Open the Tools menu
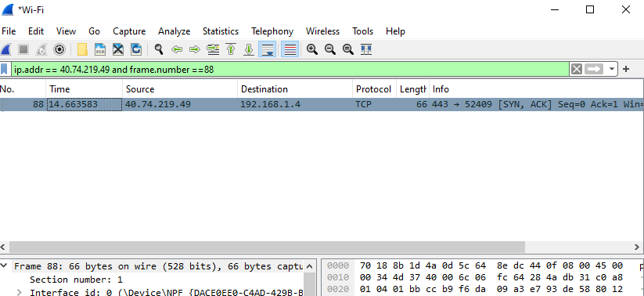Screen dimensions: 644x296 point(362,31)
